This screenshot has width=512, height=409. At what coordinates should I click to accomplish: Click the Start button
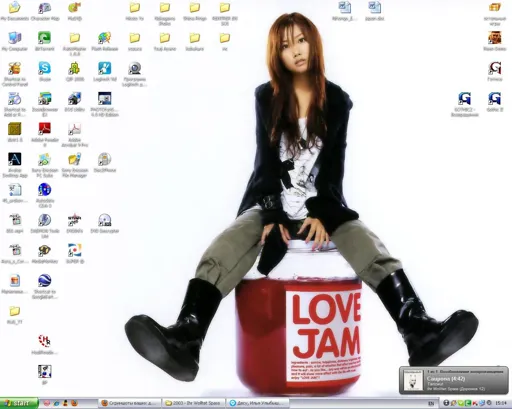pos(19,403)
